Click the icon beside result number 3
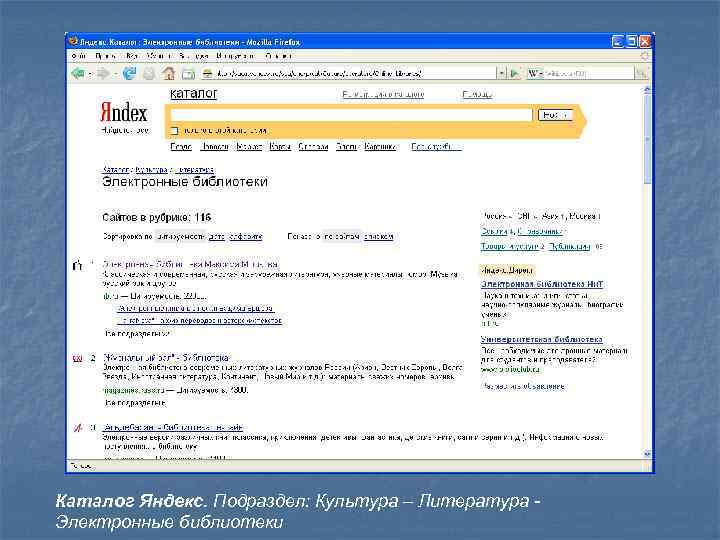This screenshot has width=720, height=540. pos(78,428)
